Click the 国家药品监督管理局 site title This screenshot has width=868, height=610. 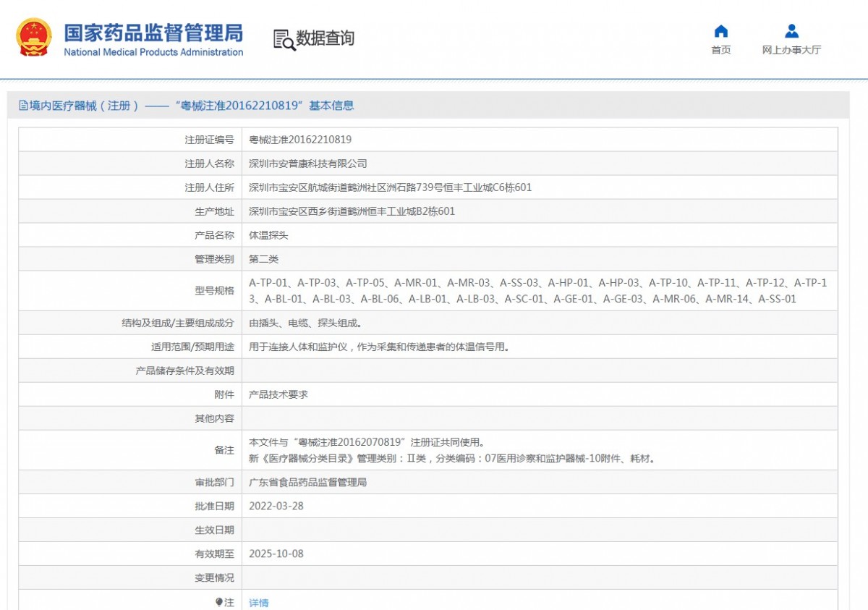click(x=153, y=33)
